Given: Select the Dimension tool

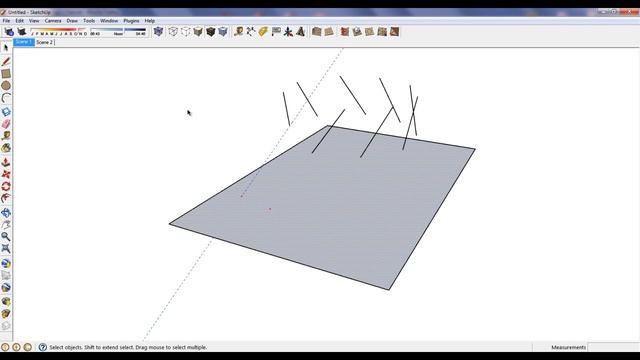Looking at the screenshot, I should pyautogui.click(x=251, y=31).
